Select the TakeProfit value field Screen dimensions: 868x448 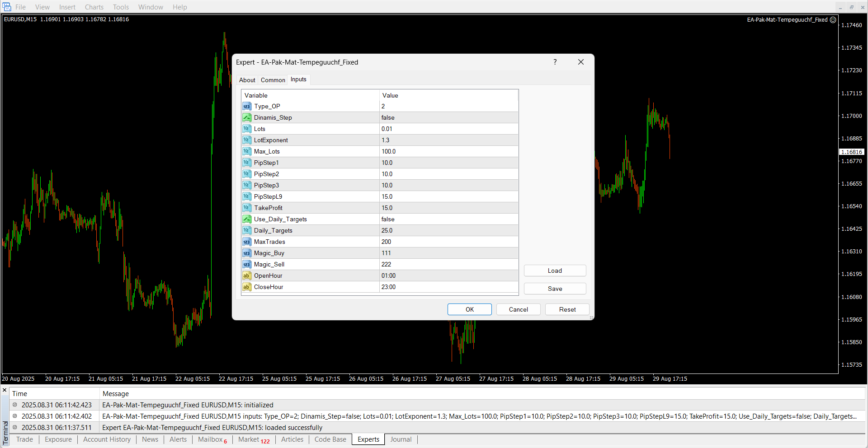click(x=448, y=208)
